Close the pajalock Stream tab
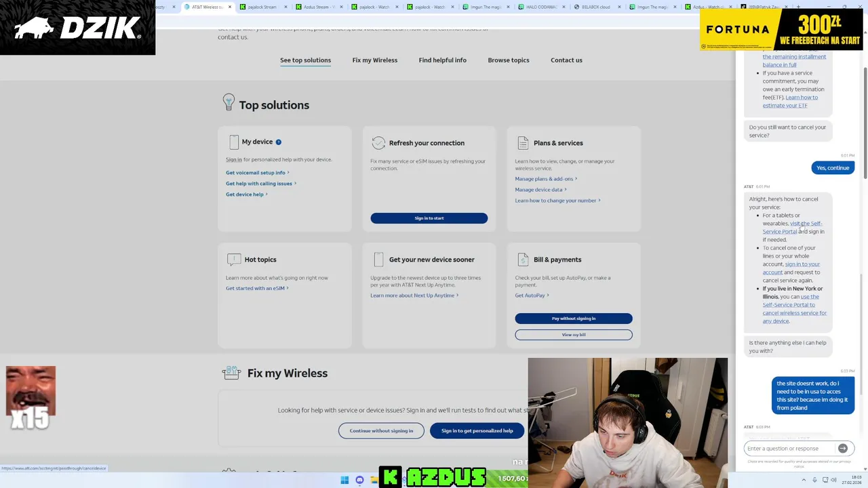868x488 pixels. [x=285, y=7]
